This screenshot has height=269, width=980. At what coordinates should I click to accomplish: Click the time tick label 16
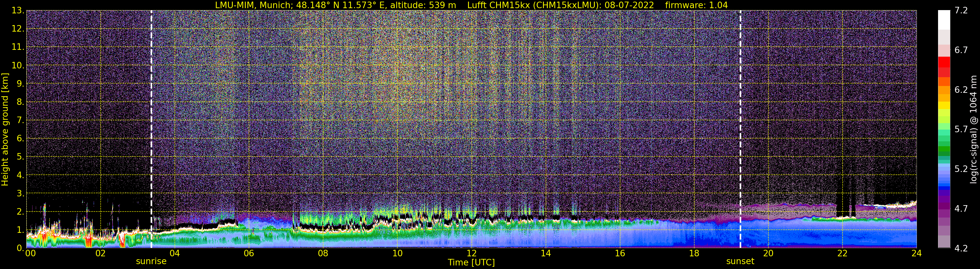[620, 253]
